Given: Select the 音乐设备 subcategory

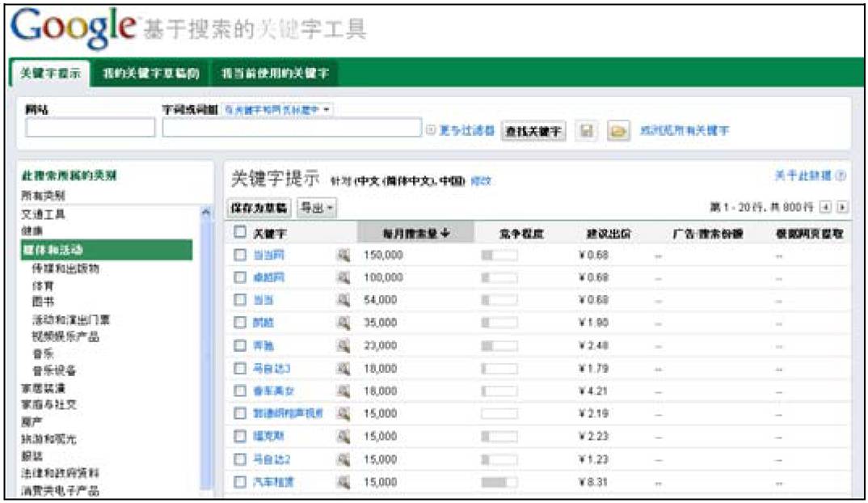Looking at the screenshot, I should (54, 370).
